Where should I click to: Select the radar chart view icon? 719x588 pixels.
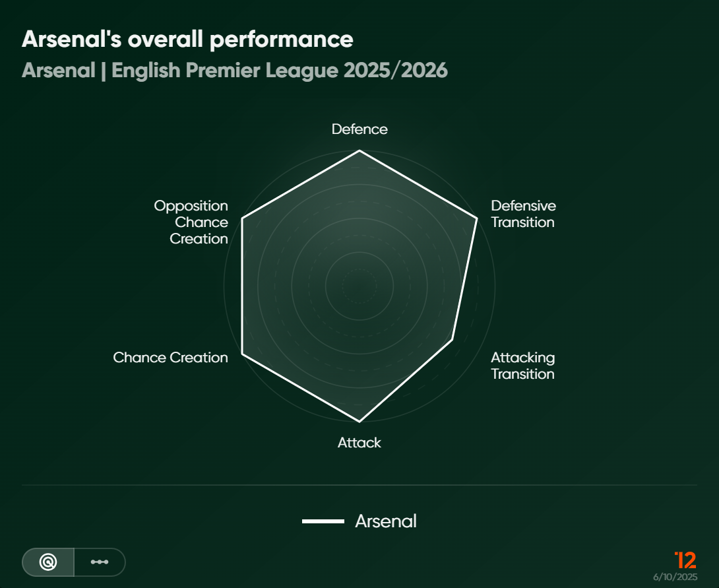pyautogui.click(x=48, y=562)
